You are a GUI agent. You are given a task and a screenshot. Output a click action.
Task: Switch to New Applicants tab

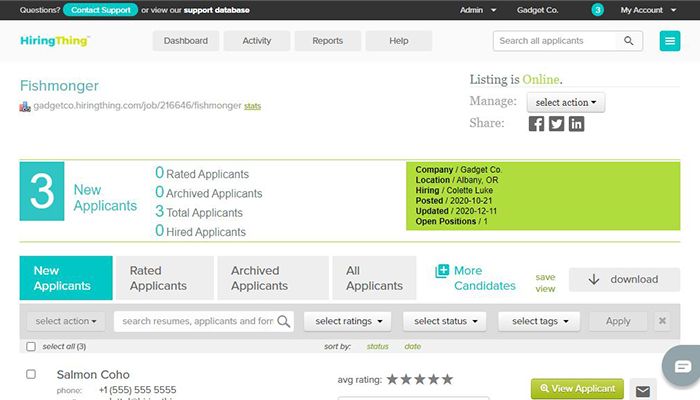point(66,278)
